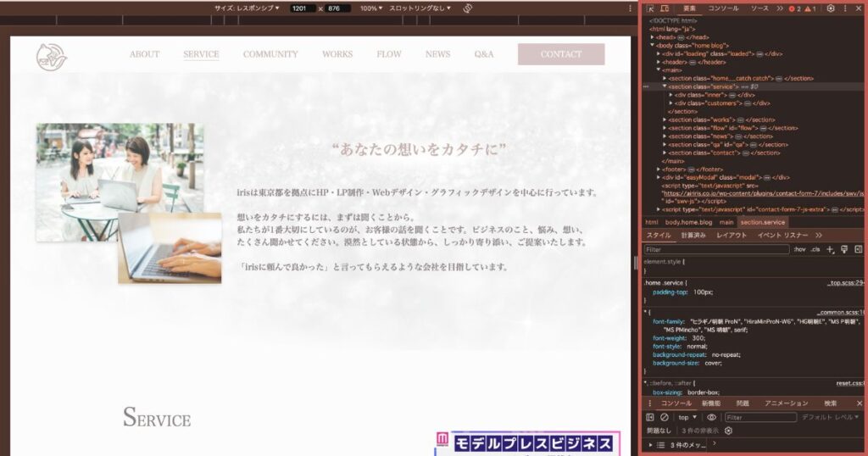Toggle the console sidebar icon
868x456 pixels.
650,417
